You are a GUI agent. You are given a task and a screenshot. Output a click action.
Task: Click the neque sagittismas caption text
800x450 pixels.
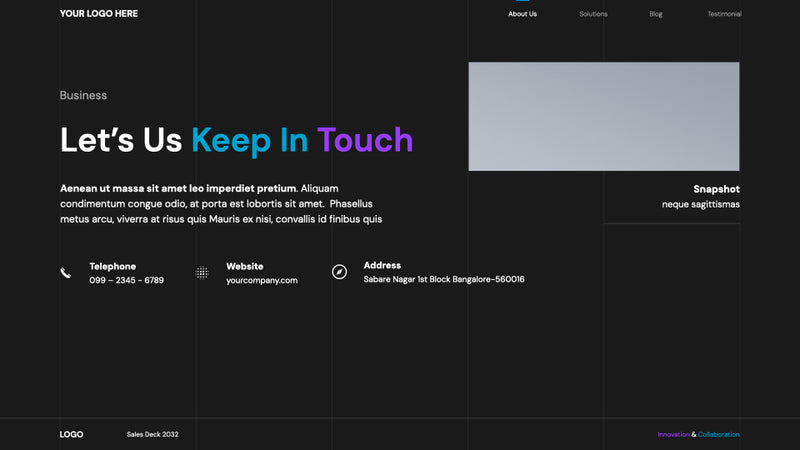701,204
